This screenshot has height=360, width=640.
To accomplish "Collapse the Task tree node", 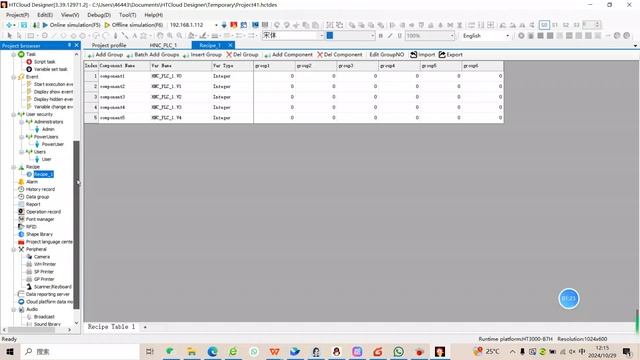I will click(x=13, y=54).
